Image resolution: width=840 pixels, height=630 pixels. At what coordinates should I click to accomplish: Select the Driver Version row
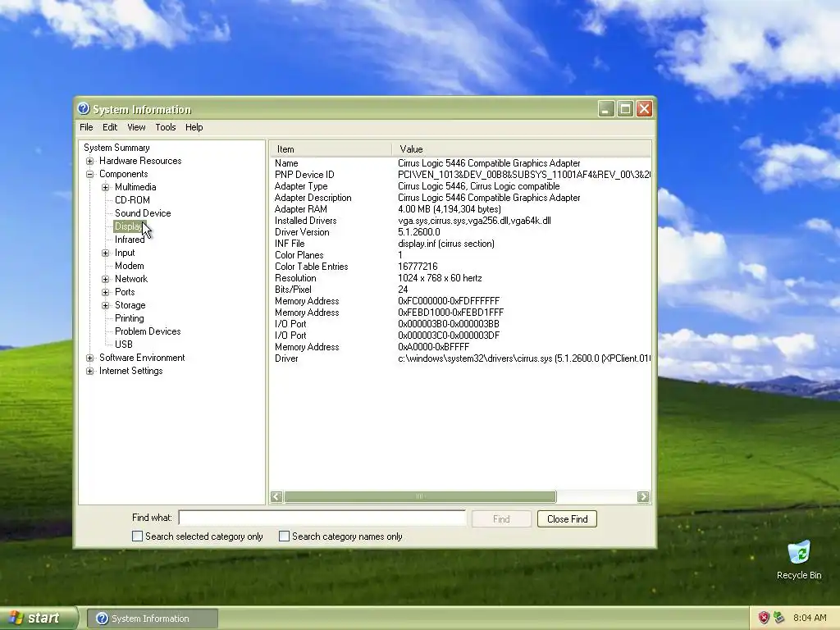[x=460, y=232]
